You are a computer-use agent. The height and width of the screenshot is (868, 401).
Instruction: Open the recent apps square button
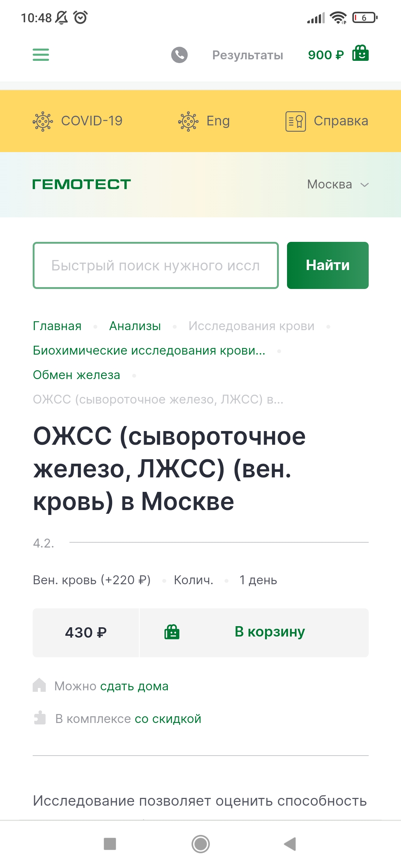coord(110,844)
